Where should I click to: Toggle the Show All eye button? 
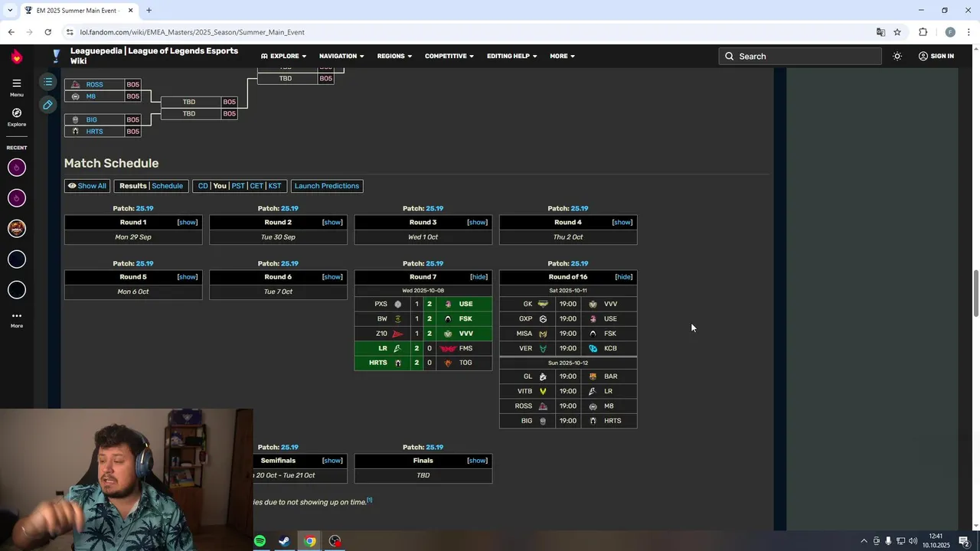87,186
